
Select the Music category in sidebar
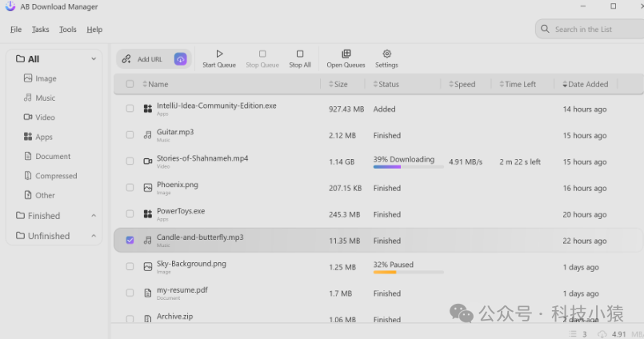pos(45,98)
